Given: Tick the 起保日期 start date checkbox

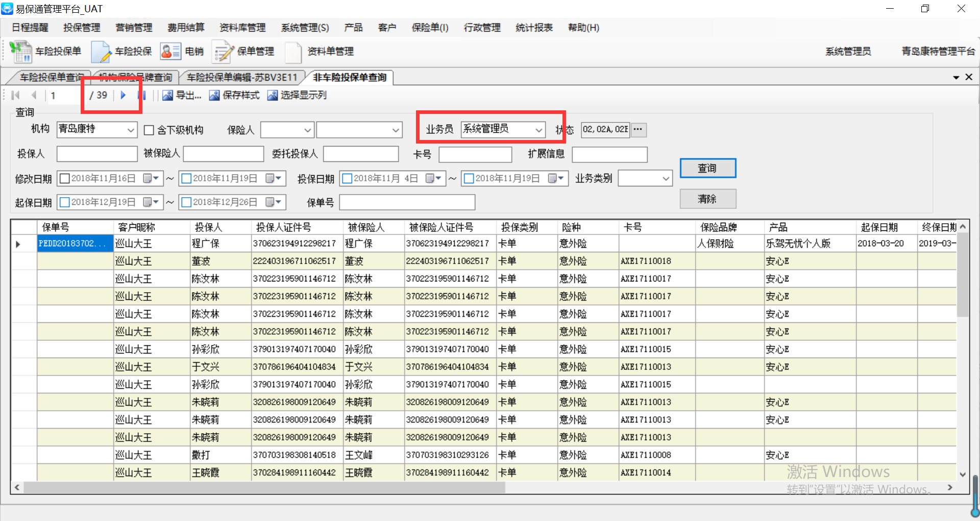Looking at the screenshot, I should [x=65, y=202].
